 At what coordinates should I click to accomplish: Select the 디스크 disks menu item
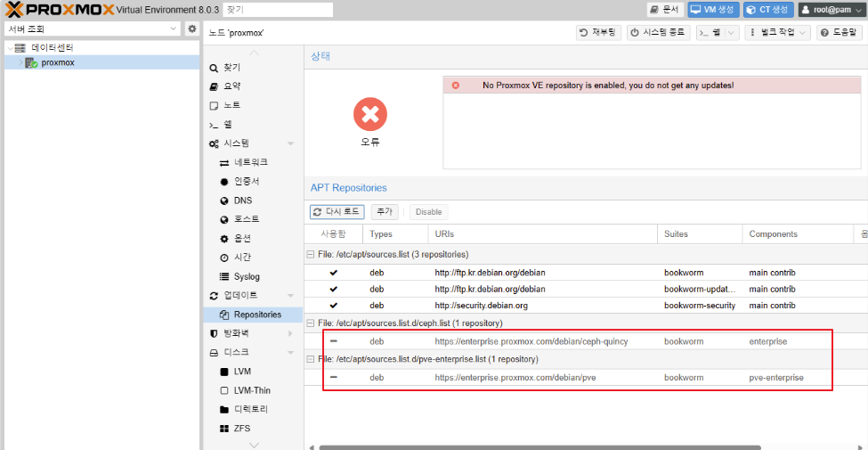click(253, 353)
